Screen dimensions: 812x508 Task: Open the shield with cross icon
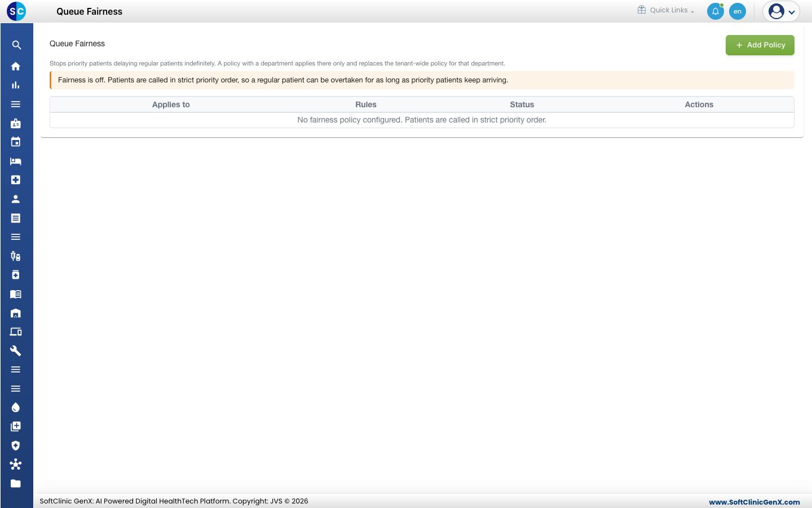pos(16,445)
